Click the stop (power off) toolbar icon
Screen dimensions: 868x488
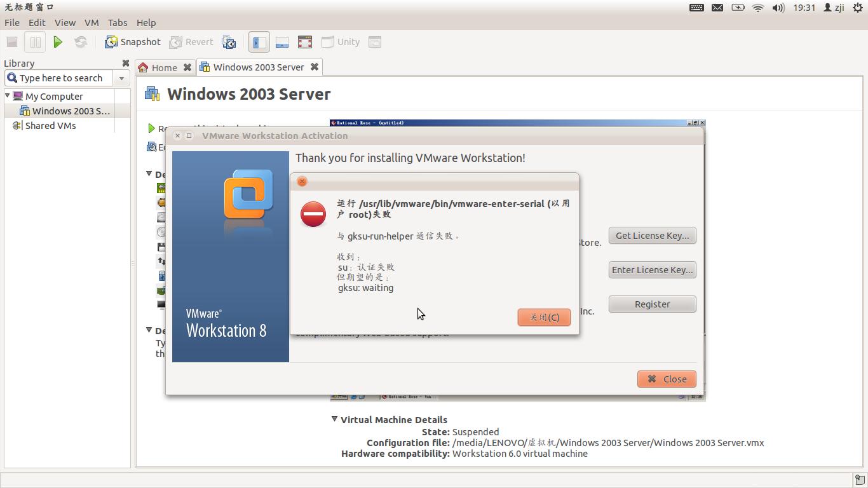click(12, 42)
